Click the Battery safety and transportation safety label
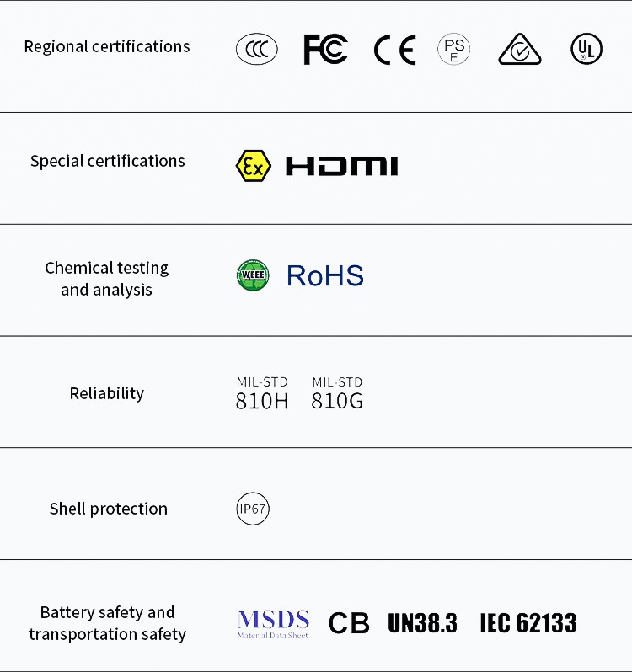Image resolution: width=632 pixels, height=672 pixels. pos(107,623)
